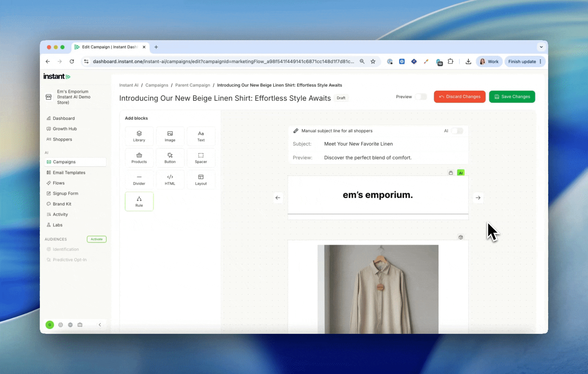The height and width of the screenshot is (374, 588).
Task: Click Campaigns breadcrumb link
Action: tap(157, 85)
